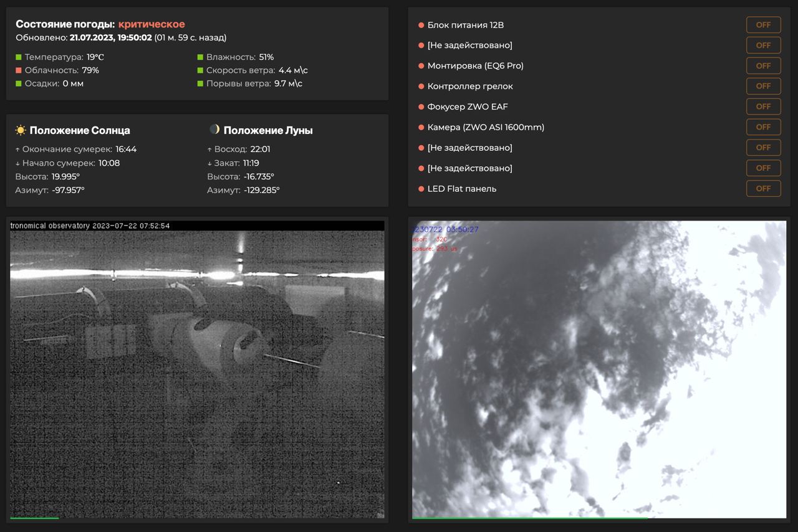Open the observatory webcam image
The width and height of the screenshot is (798, 532).
click(197, 369)
